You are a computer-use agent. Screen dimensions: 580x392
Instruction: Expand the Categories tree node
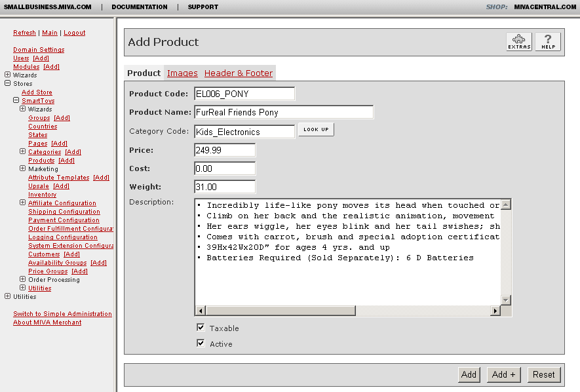tap(22, 151)
